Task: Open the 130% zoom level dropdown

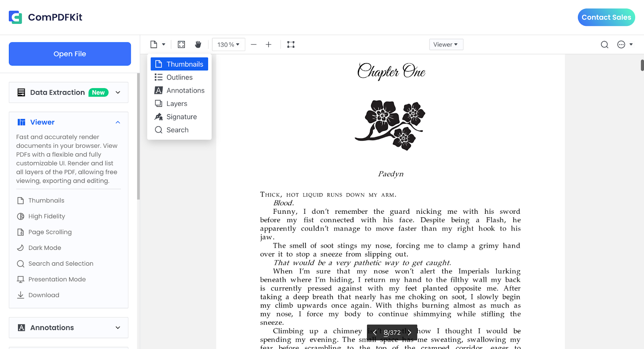Action: click(x=228, y=45)
